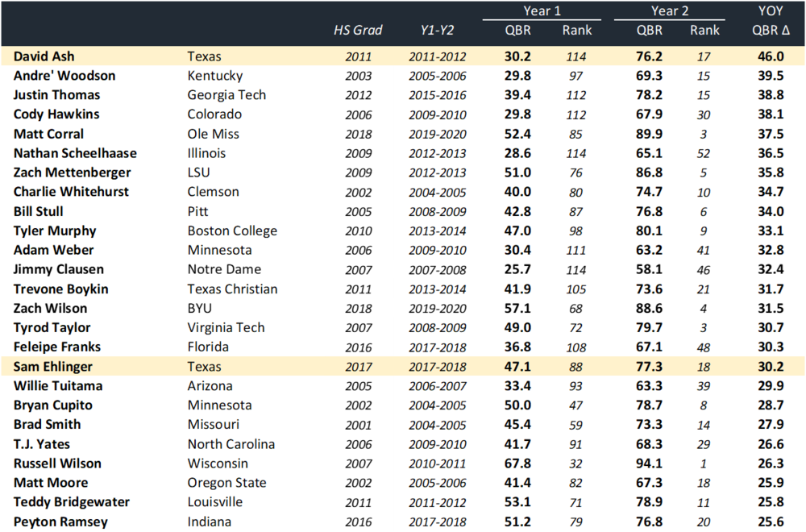The width and height of the screenshot is (806, 532).
Task: Click Russell Wilson's name
Action: 57,463
